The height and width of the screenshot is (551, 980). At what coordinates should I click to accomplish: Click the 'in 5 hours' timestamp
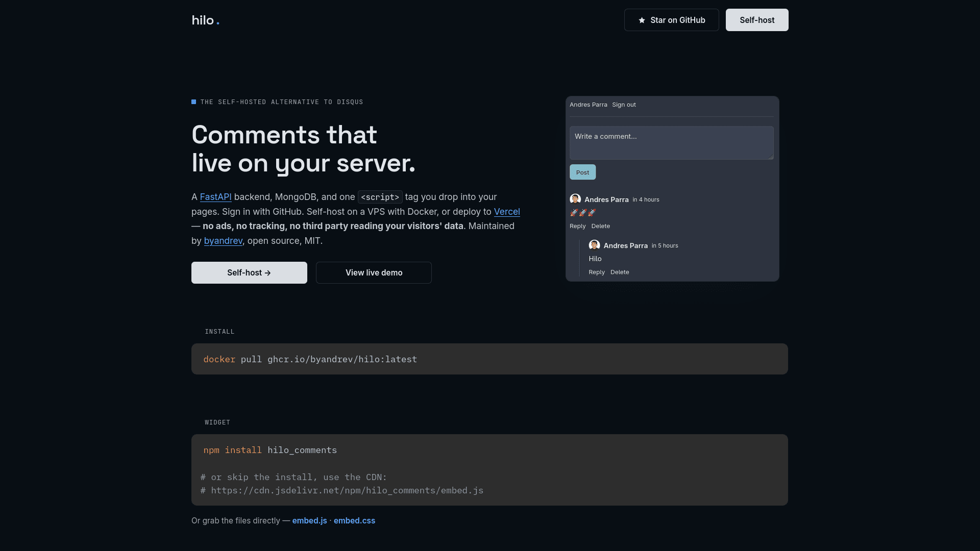(665, 246)
